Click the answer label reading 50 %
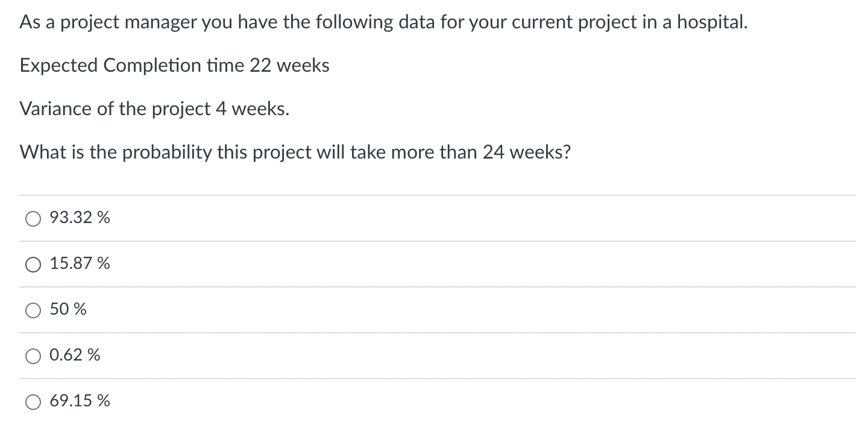The image size is (868, 422). (x=68, y=310)
